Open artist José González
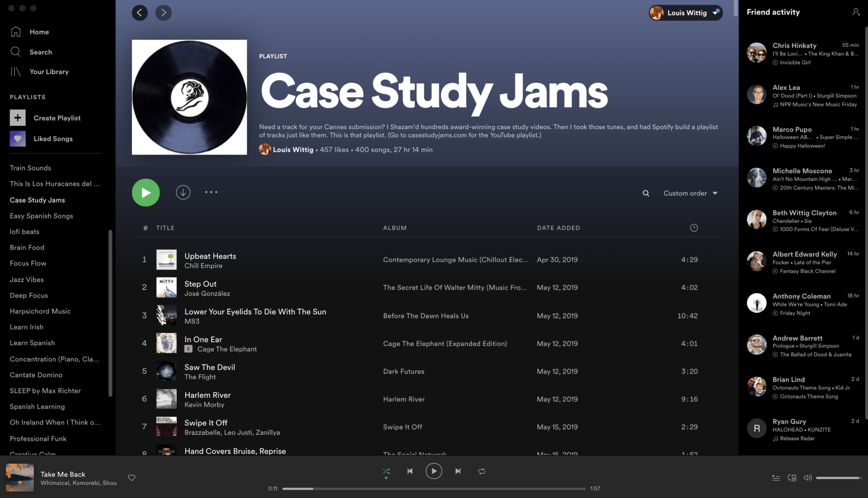The width and height of the screenshot is (868, 498). [207, 293]
